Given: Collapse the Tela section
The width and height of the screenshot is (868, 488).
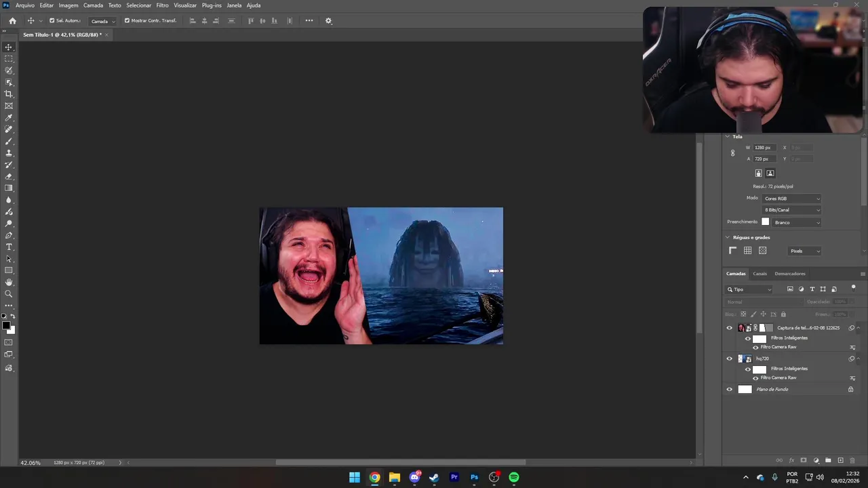Looking at the screenshot, I should click(728, 137).
